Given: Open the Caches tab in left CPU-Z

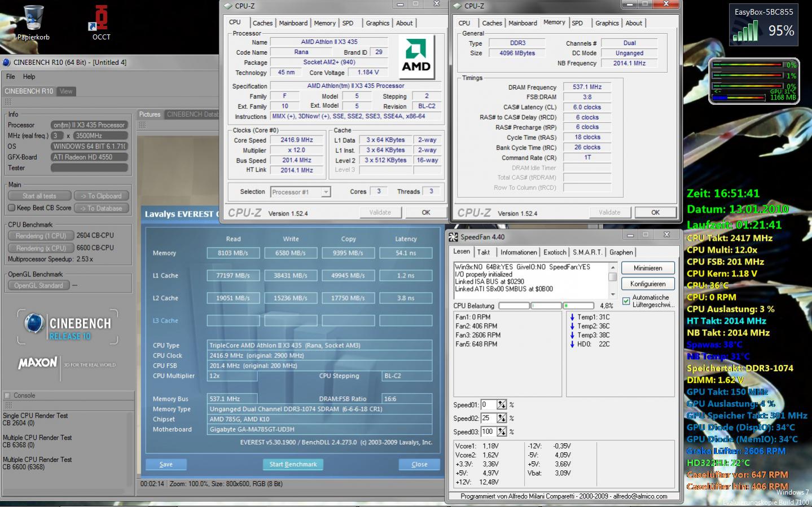Looking at the screenshot, I should pyautogui.click(x=262, y=23).
